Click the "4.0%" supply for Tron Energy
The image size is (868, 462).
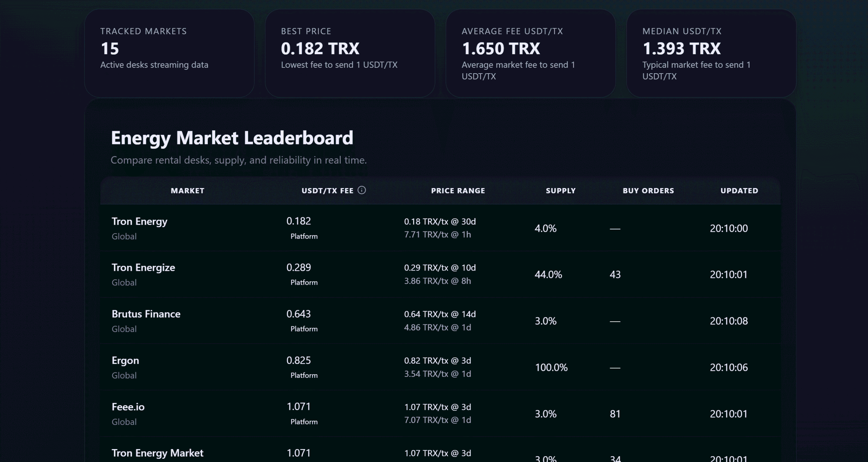546,228
